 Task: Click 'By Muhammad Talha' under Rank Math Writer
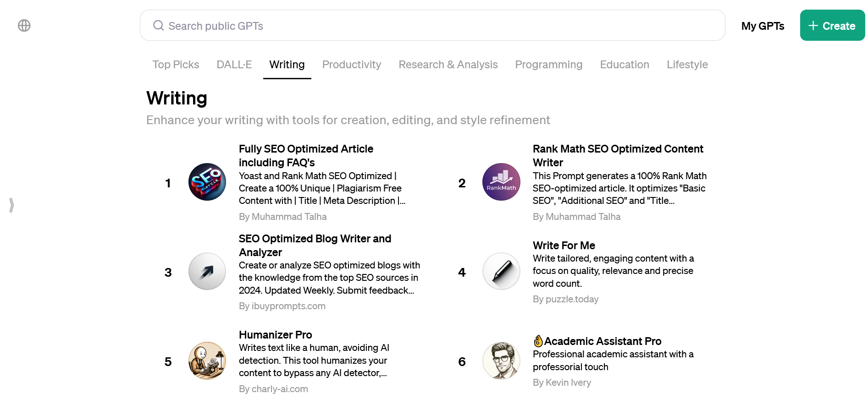[576, 217]
